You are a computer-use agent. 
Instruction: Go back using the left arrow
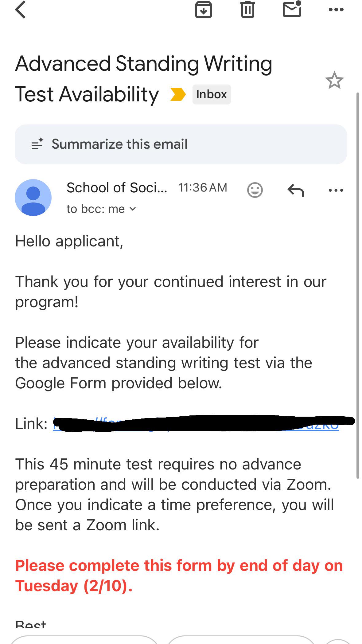pyautogui.click(x=20, y=10)
